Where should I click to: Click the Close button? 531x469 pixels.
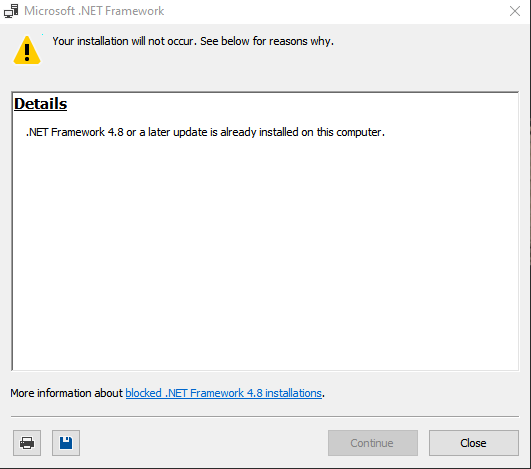(474, 443)
